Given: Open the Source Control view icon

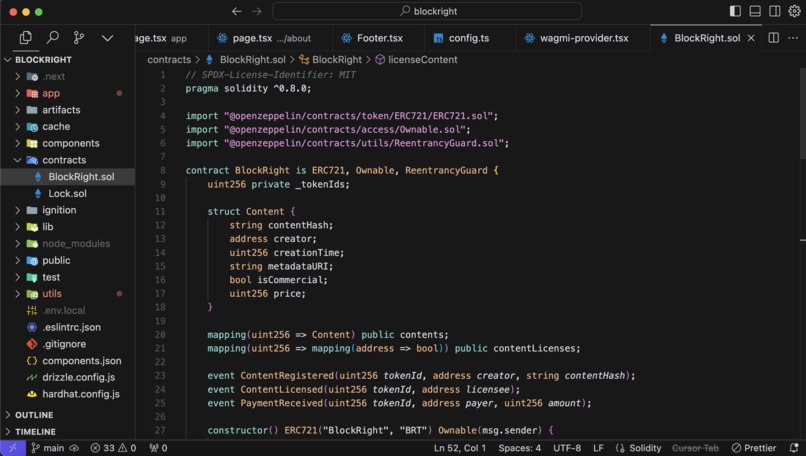Looking at the screenshot, I should 79,38.
